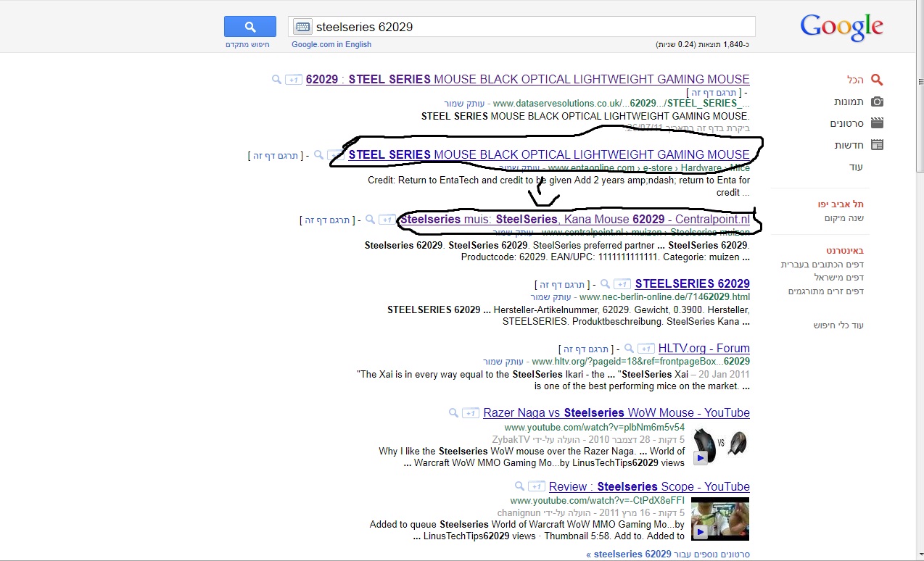Viewport: 924px width, 561px height.
Task: Select the newspaper icon for news results
Action: tap(877, 145)
